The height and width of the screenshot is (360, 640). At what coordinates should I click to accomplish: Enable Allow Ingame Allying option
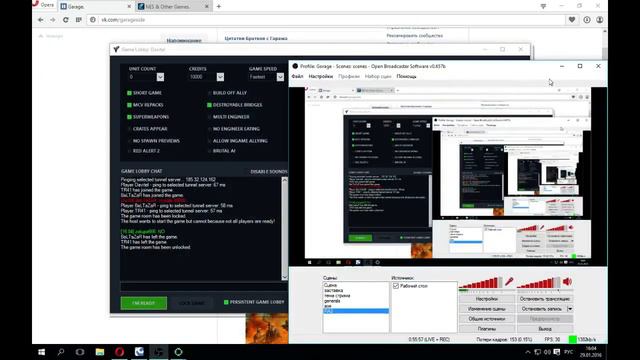(209, 141)
